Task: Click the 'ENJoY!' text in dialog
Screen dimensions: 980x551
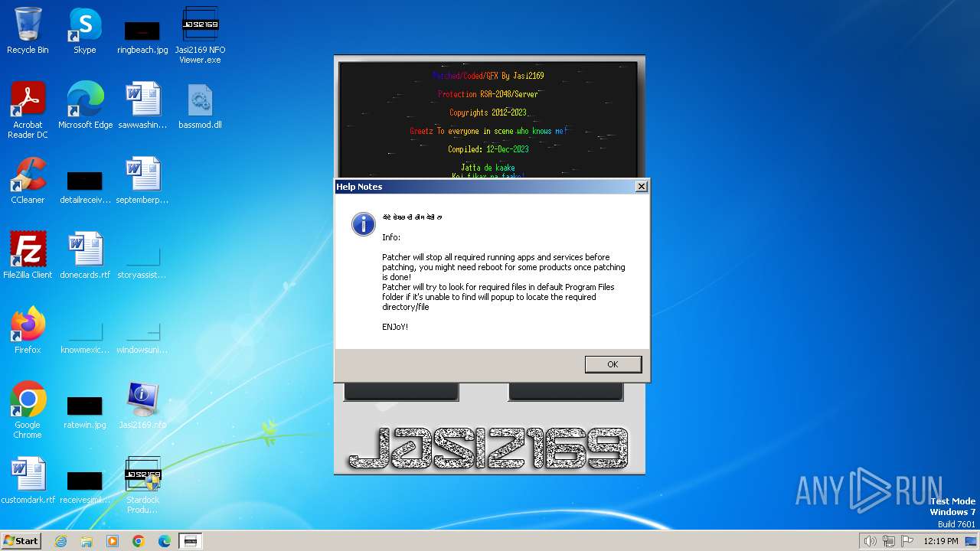Action: [x=395, y=327]
